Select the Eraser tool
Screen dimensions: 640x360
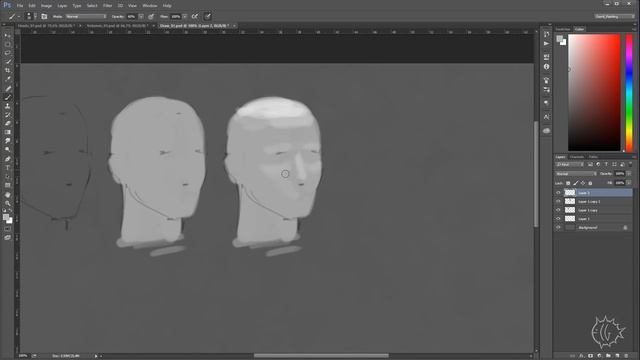[8, 123]
